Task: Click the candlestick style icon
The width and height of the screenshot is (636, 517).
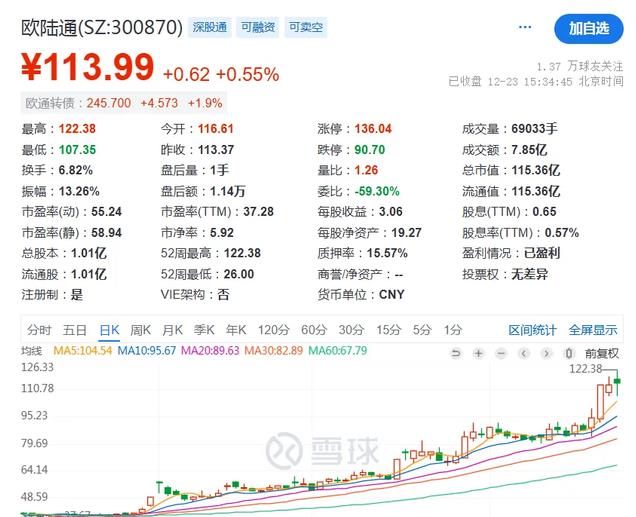Action: pos(569,354)
